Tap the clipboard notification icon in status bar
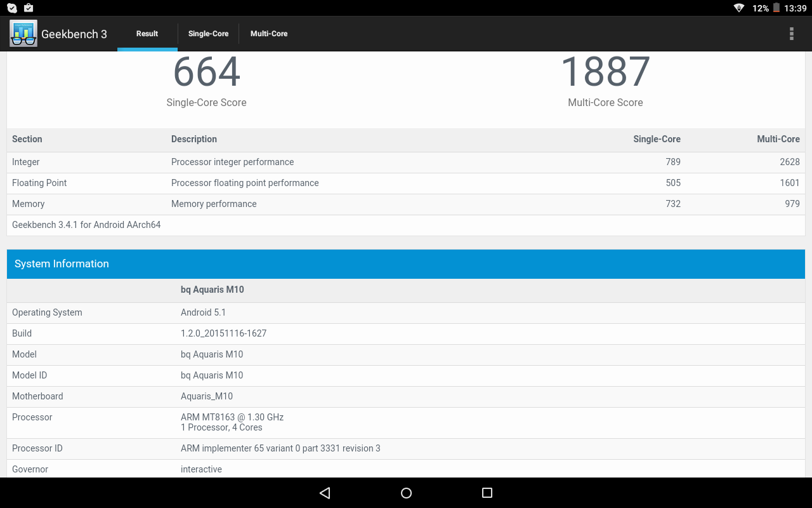Viewport: 812px width, 508px height. (29, 8)
